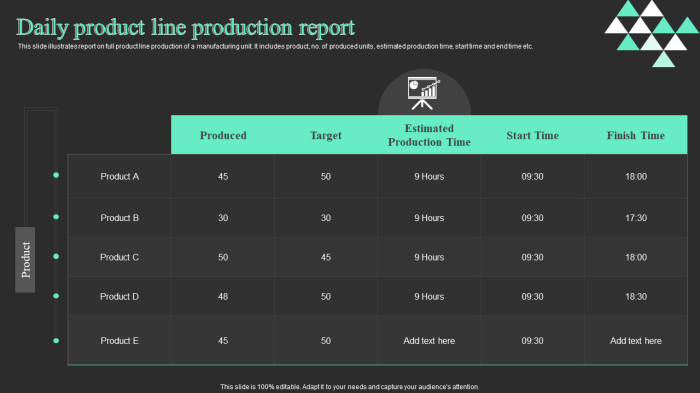The height and width of the screenshot is (393, 700).
Task: Click Product B's start time 09:30
Action: (x=532, y=218)
